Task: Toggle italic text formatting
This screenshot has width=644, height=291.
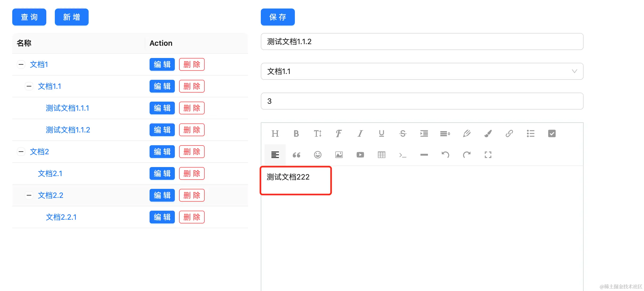Action: 360,134
